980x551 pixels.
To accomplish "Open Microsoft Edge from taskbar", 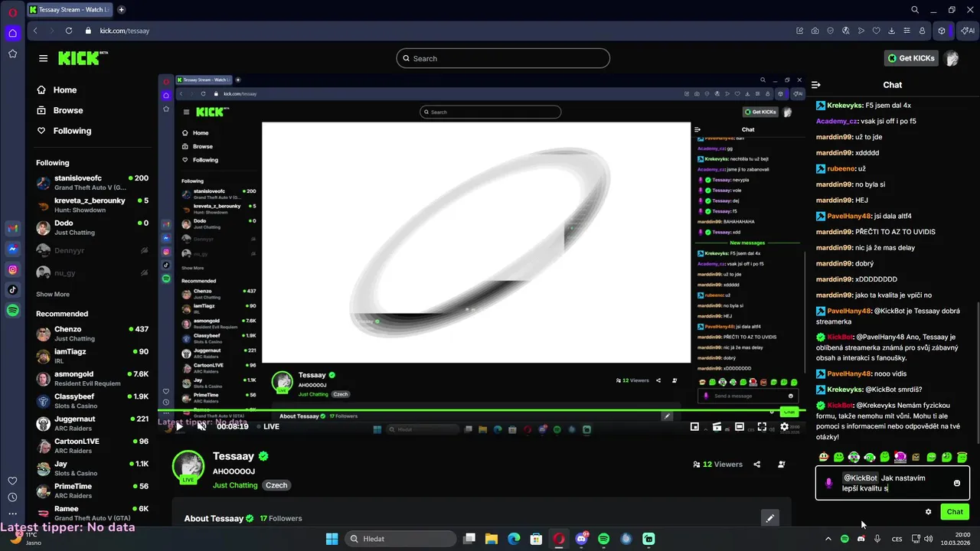I will pos(514,539).
